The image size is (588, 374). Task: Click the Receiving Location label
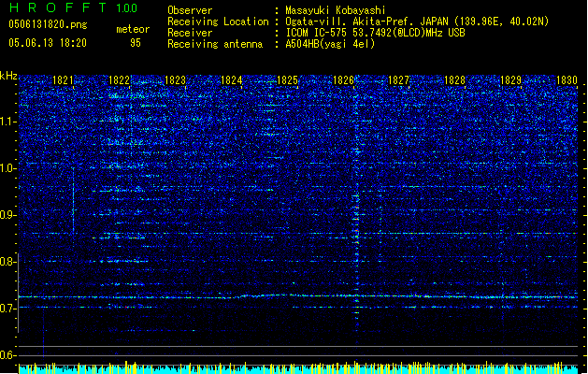tap(218, 22)
